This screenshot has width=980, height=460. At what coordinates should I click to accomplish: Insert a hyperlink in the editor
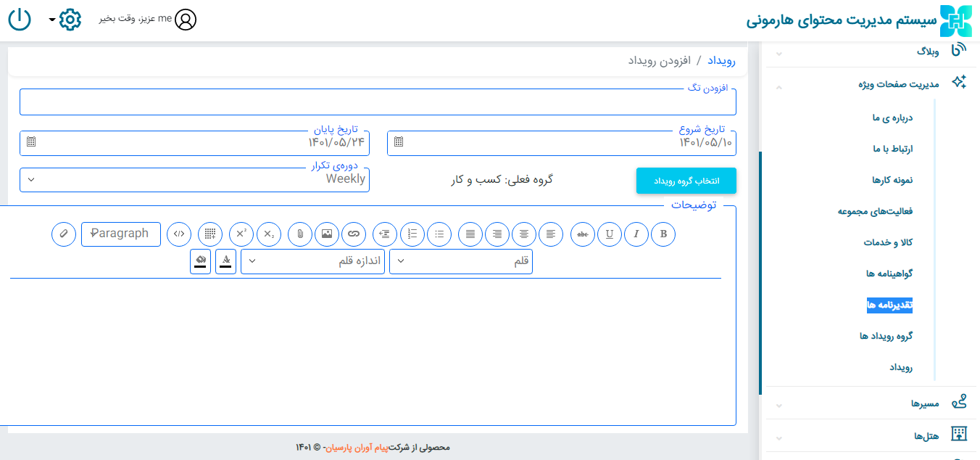click(x=354, y=234)
